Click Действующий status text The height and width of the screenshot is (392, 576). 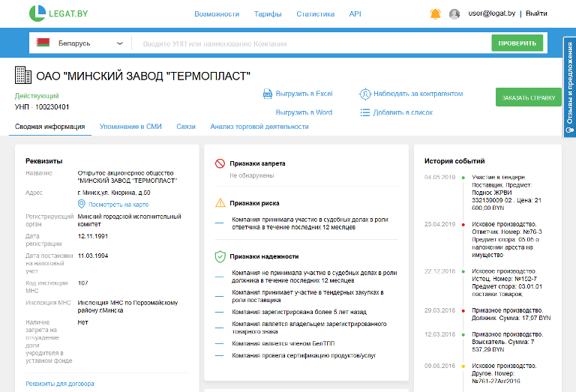tap(37, 96)
